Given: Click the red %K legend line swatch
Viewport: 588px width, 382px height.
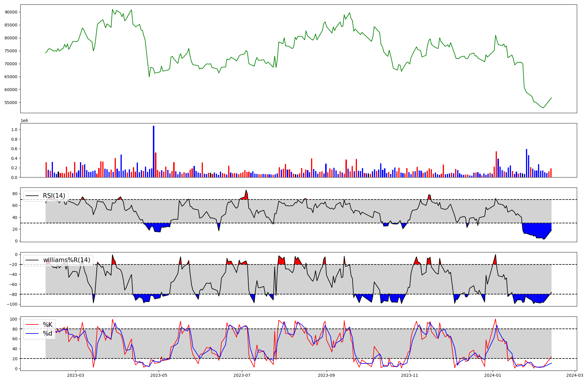Looking at the screenshot, I should click(32, 324).
